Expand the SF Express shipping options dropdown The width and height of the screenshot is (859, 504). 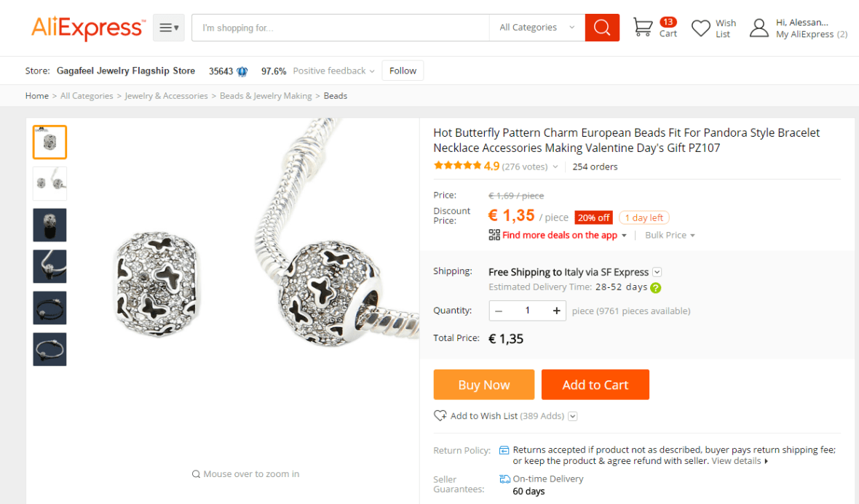tap(657, 272)
